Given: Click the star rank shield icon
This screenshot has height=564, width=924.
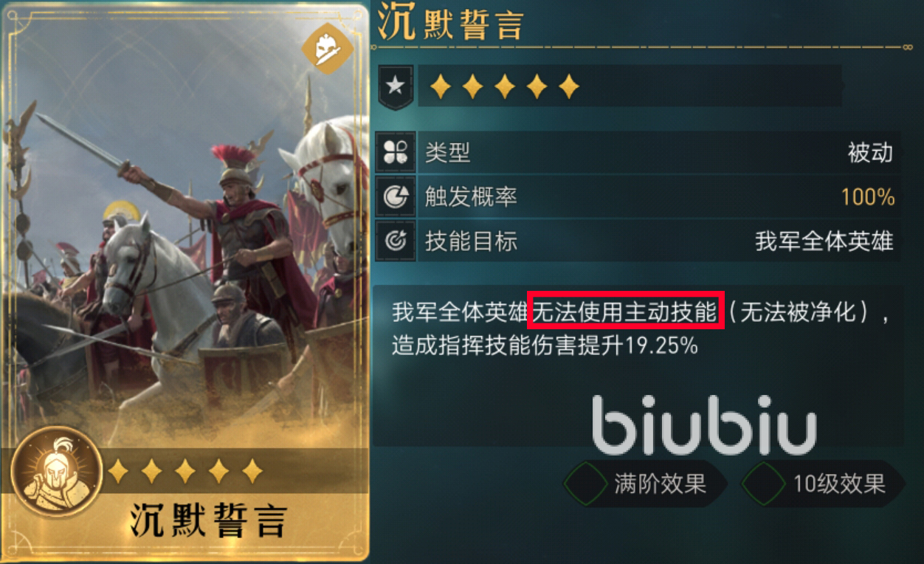Looking at the screenshot, I should (396, 87).
